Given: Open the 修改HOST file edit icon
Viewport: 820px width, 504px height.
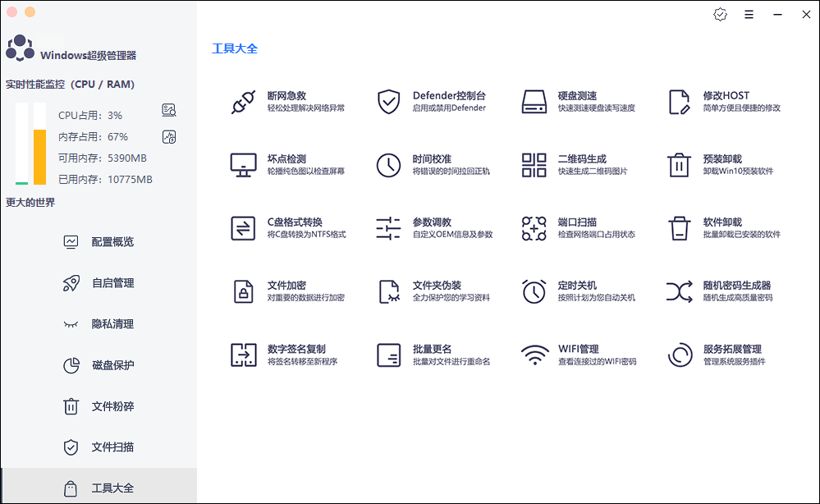Looking at the screenshot, I should pyautogui.click(x=680, y=102).
